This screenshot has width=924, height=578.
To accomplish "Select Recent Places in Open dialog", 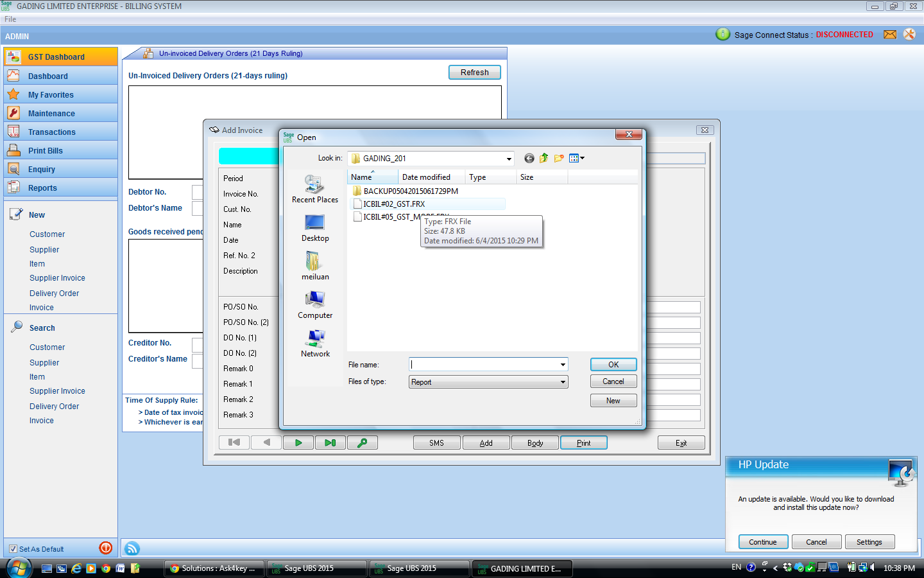I will pyautogui.click(x=315, y=189).
